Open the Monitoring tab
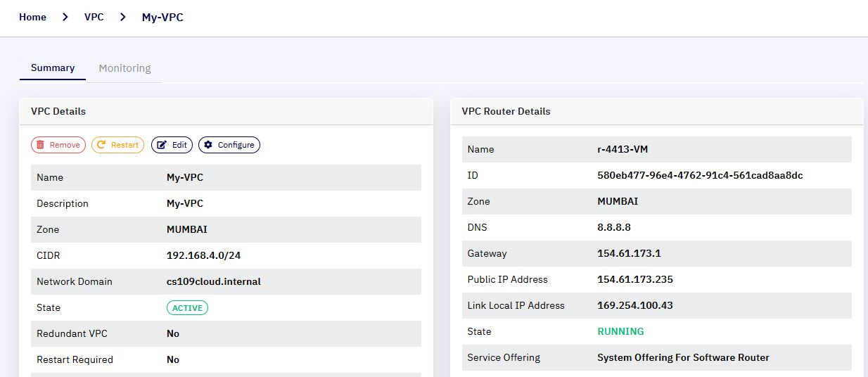This screenshot has width=868, height=377. [x=125, y=68]
